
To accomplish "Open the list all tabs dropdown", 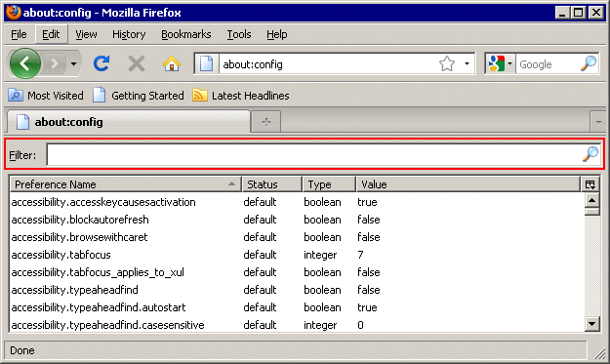I will [x=598, y=122].
